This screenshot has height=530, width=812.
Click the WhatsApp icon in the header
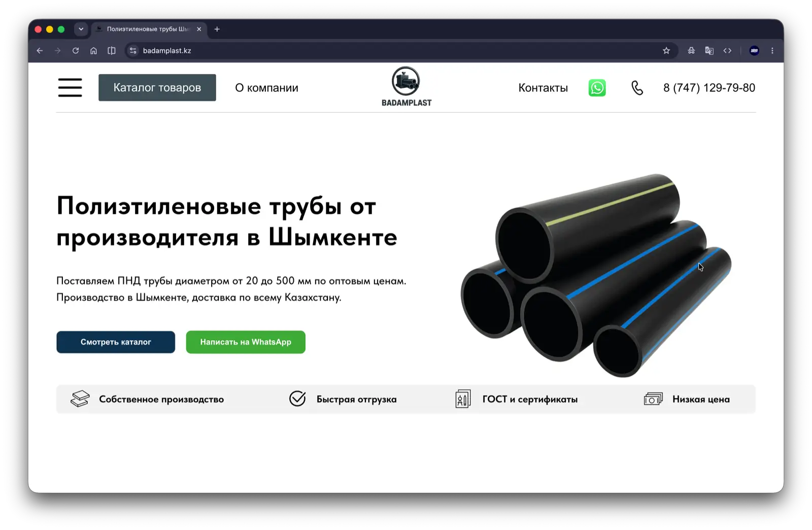coord(597,88)
